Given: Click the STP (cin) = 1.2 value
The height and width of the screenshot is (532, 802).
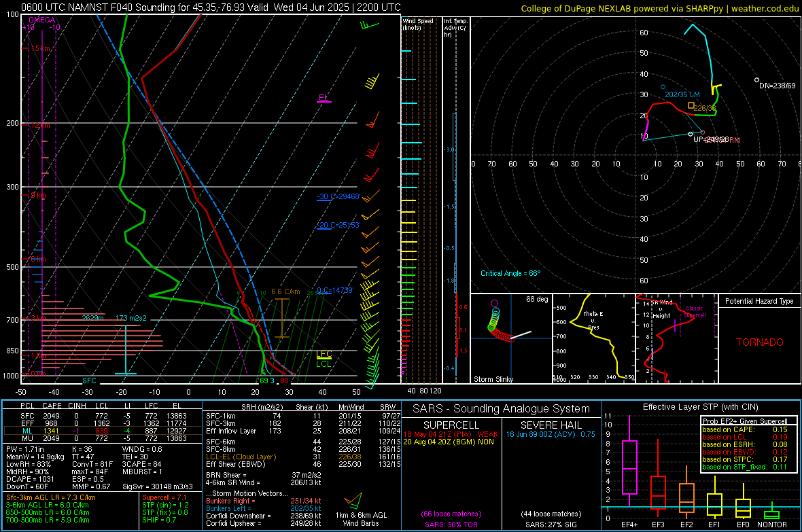Looking at the screenshot, I should [x=165, y=505].
